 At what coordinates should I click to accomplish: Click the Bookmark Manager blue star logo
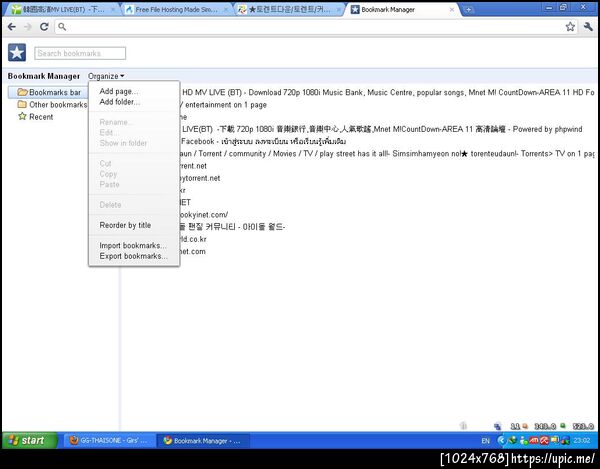pos(17,53)
